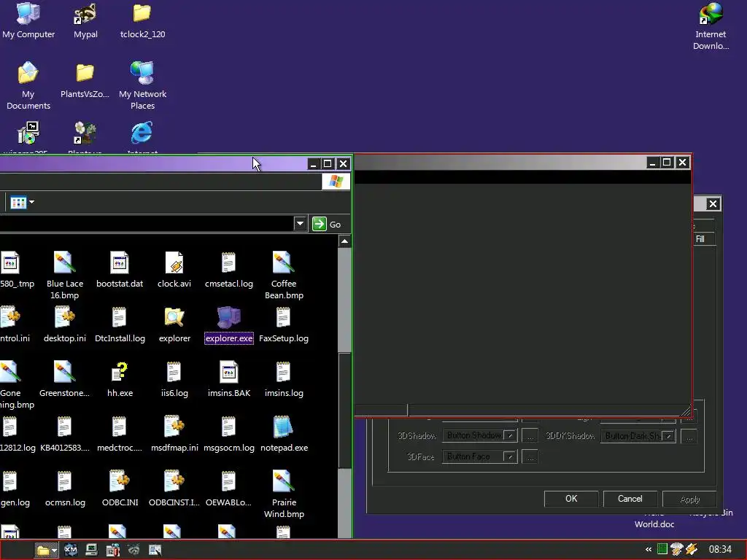Screen dimensions: 747x560
Task: Select cmsetacl.log file
Action: (228, 270)
